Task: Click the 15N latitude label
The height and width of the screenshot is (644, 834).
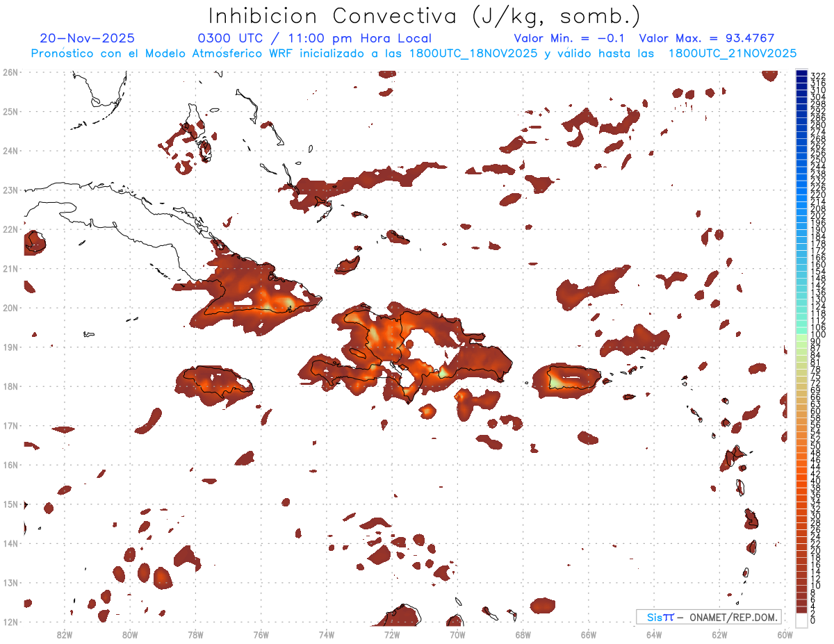Action: point(10,504)
